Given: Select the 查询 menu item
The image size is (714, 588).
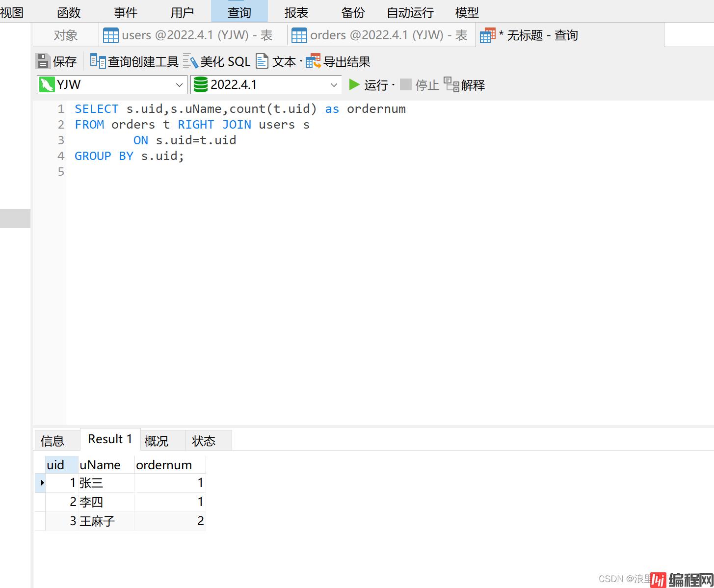Looking at the screenshot, I should click(239, 11).
